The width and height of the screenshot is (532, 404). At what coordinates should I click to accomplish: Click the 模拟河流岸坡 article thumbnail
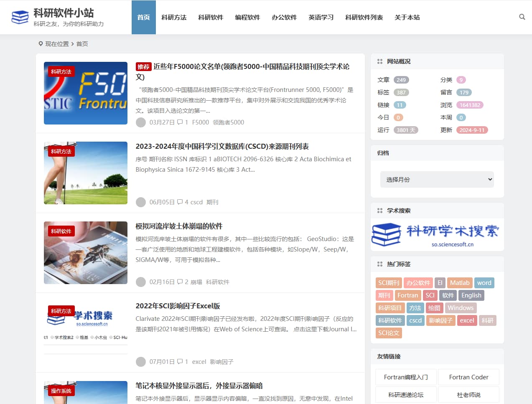point(85,253)
